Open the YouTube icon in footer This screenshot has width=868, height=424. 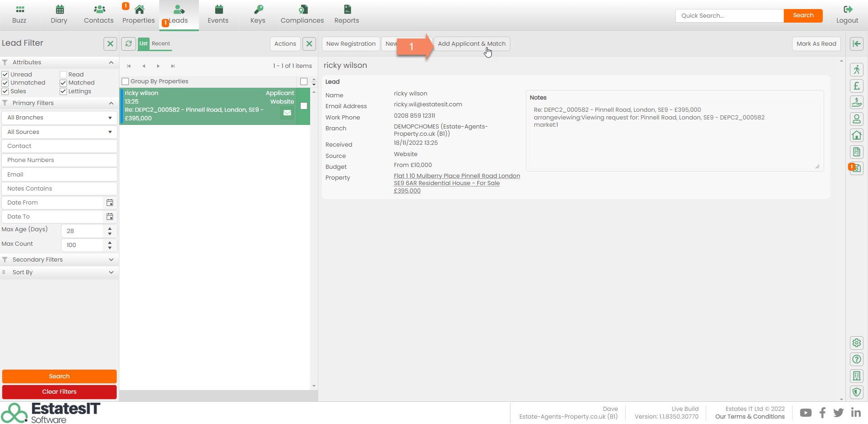point(805,413)
